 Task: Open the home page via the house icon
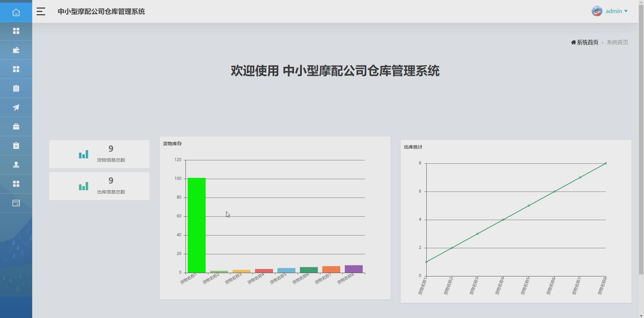tap(16, 12)
